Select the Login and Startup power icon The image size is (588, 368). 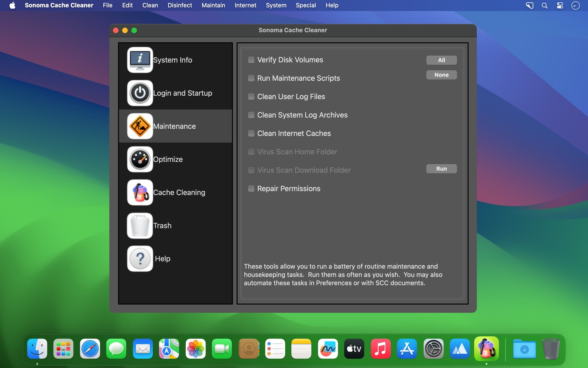click(140, 93)
